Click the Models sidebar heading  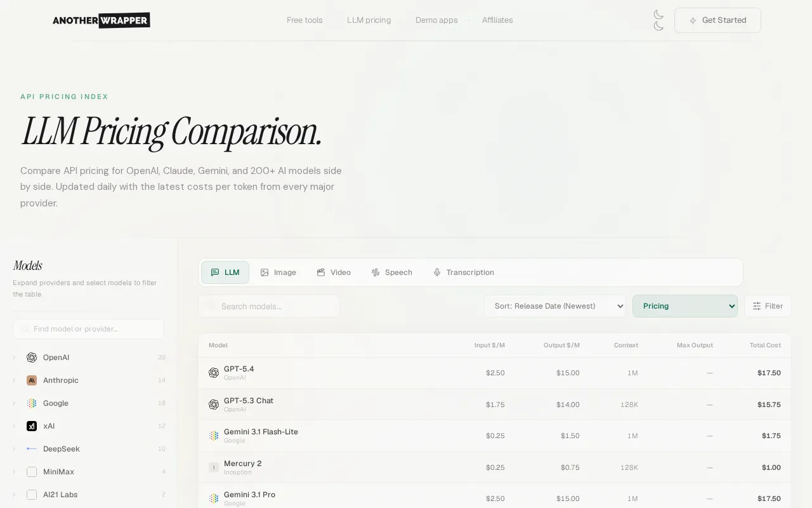tap(27, 265)
